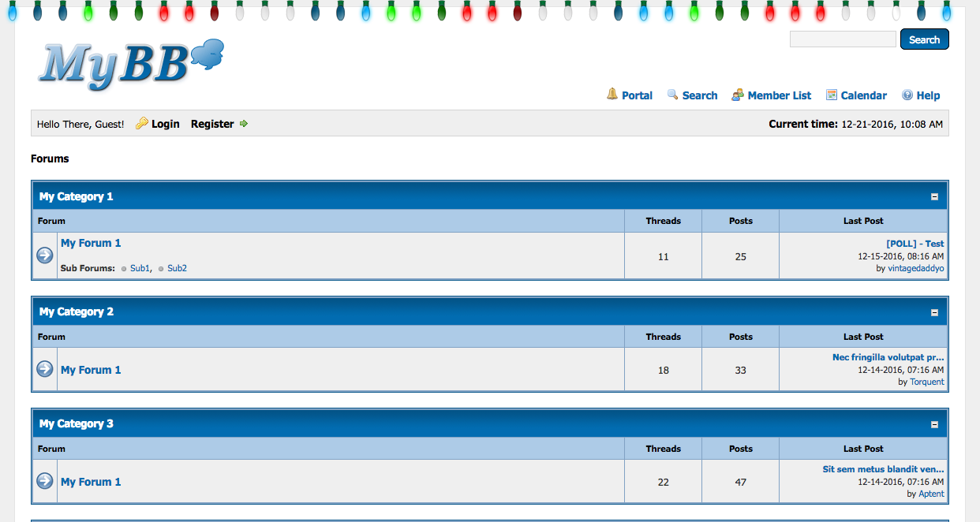Click the Login link
980x522 pixels.
166,124
